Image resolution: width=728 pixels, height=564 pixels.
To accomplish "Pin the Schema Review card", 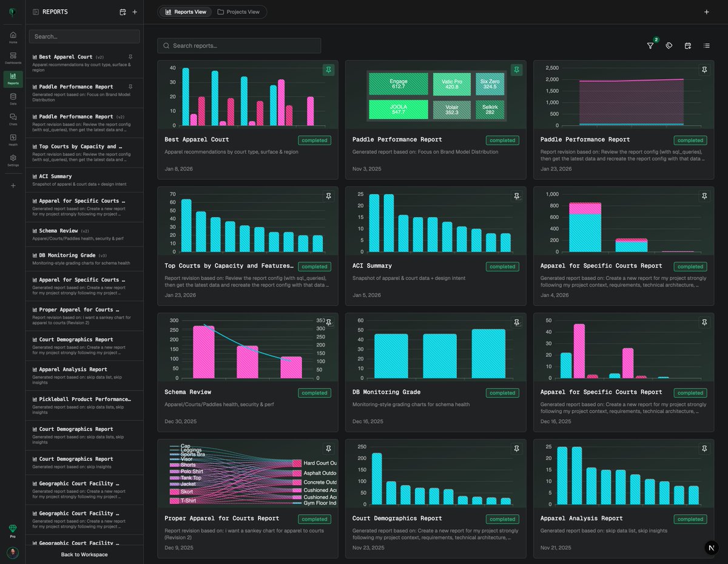I will click(x=328, y=322).
